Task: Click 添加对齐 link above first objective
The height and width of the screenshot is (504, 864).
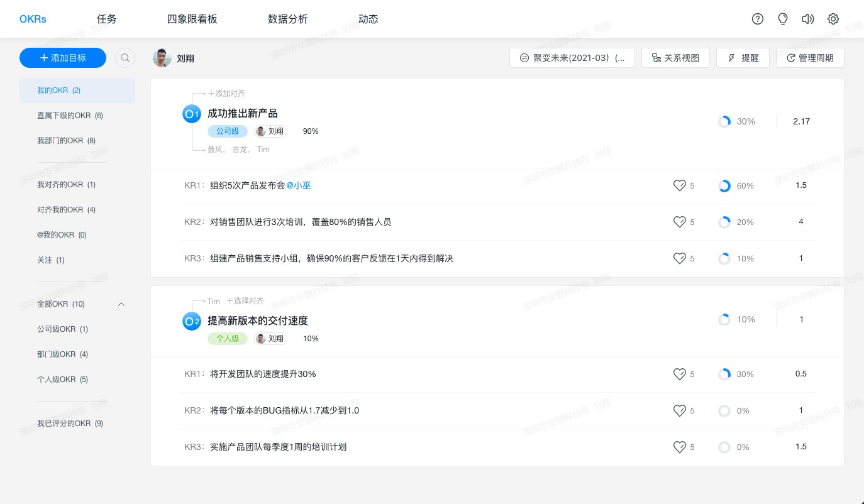Action: pyautogui.click(x=226, y=94)
